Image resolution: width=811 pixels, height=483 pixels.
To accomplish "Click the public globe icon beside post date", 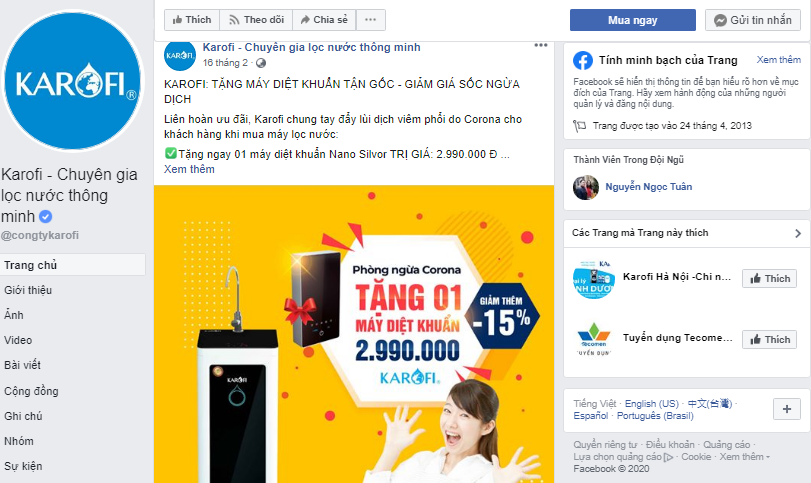I will 261,63.
